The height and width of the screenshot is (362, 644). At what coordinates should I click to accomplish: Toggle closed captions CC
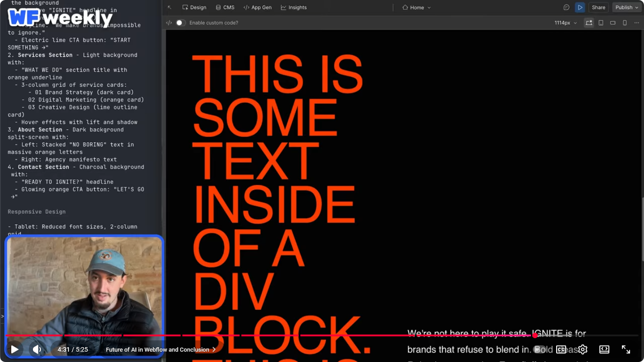point(561,349)
